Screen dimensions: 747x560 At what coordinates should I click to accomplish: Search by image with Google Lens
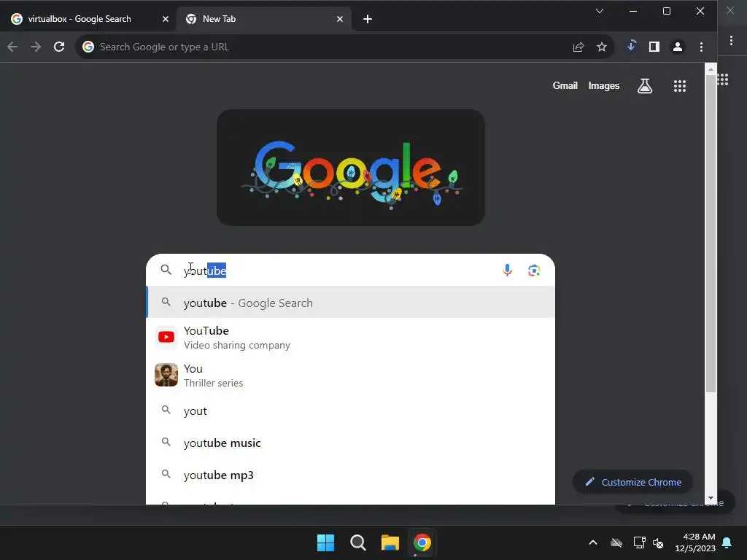click(x=534, y=271)
